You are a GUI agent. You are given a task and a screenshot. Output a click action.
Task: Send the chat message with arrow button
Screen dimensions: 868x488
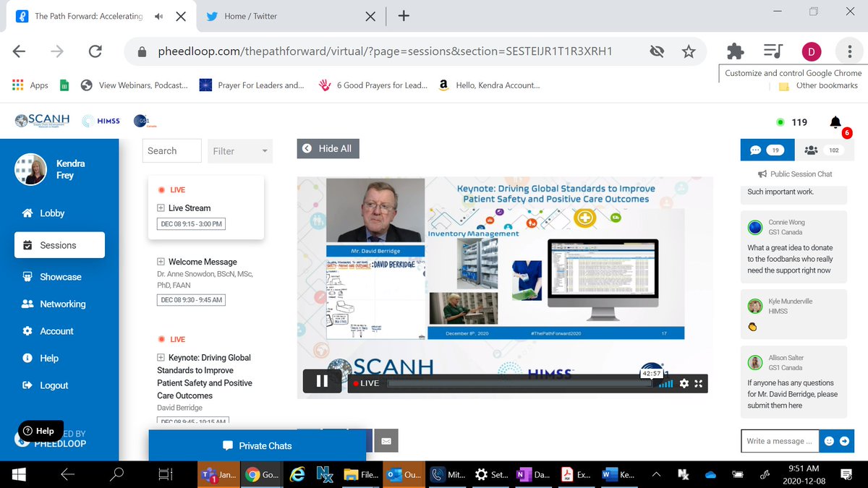pyautogui.click(x=844, y=441)
